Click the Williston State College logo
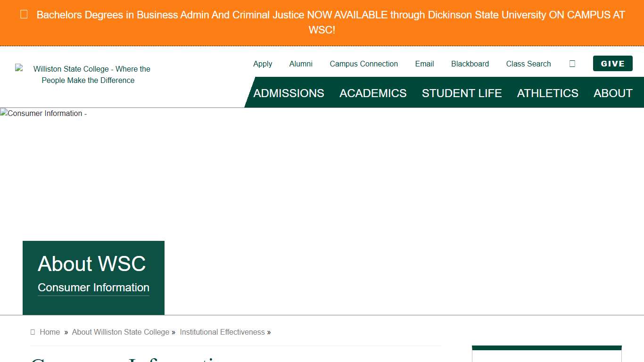 [88, 74]
